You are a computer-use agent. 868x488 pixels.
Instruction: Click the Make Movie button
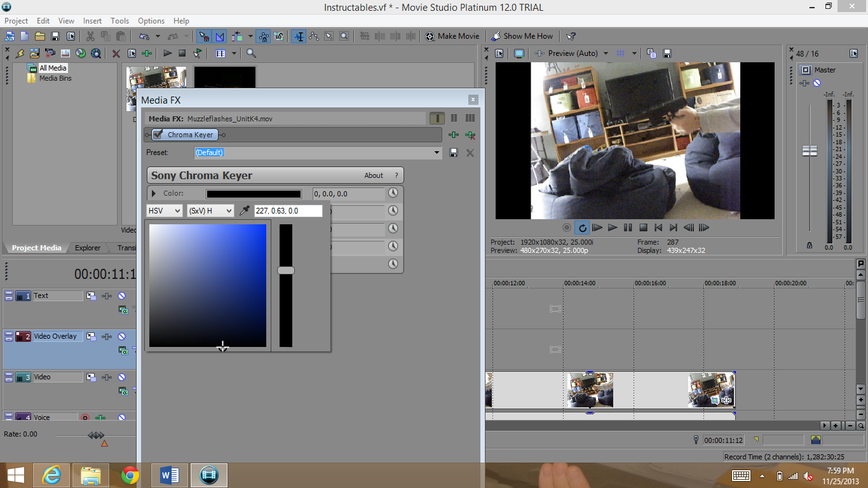coord(452,36)
